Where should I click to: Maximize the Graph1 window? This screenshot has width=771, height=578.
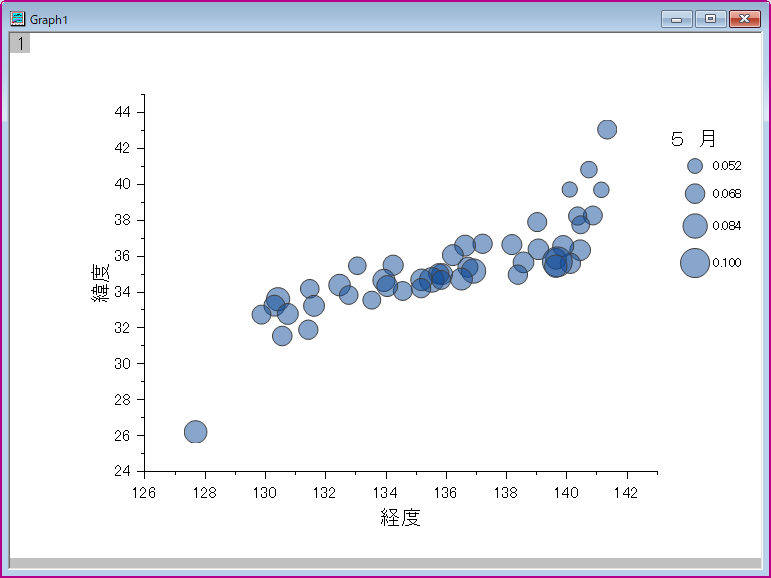[x=710, y=19]
